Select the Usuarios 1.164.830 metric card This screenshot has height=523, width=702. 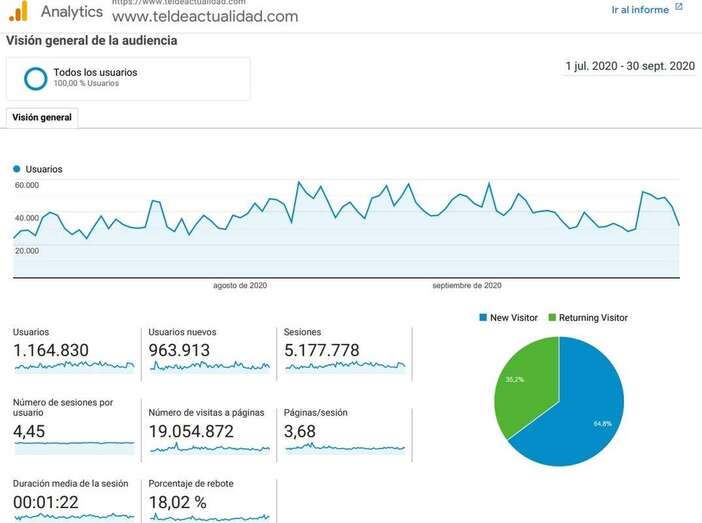click(73, 350)
